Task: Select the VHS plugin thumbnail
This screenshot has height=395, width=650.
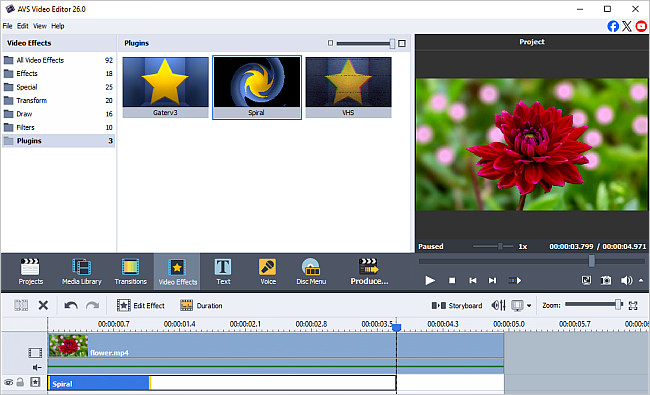Action: 348,87
